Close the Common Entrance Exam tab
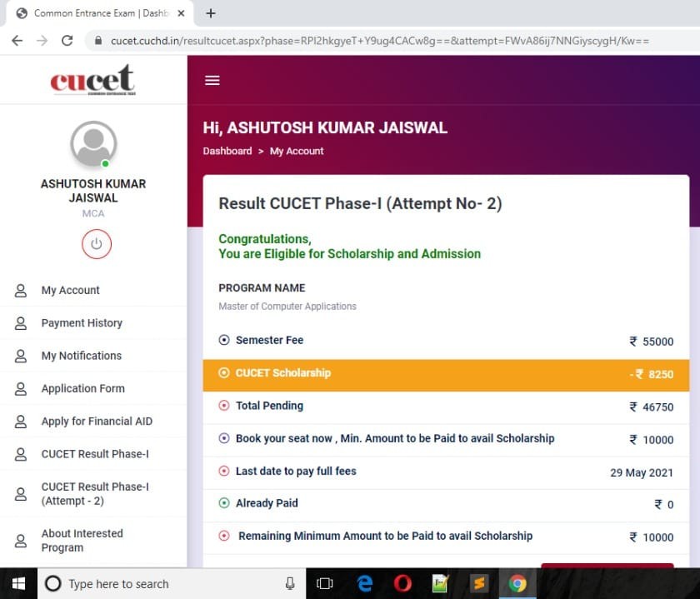 (x=181, y=13)
